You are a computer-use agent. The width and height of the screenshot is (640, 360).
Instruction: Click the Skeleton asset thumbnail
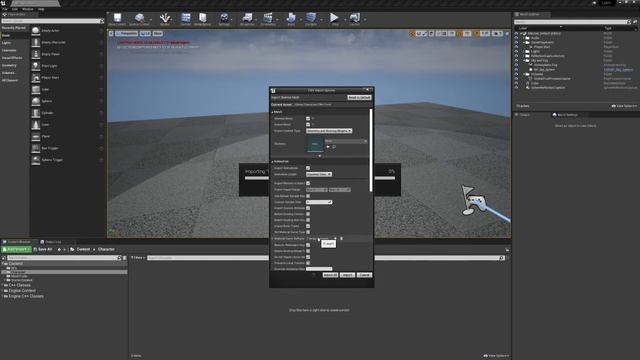pos(315,144)
